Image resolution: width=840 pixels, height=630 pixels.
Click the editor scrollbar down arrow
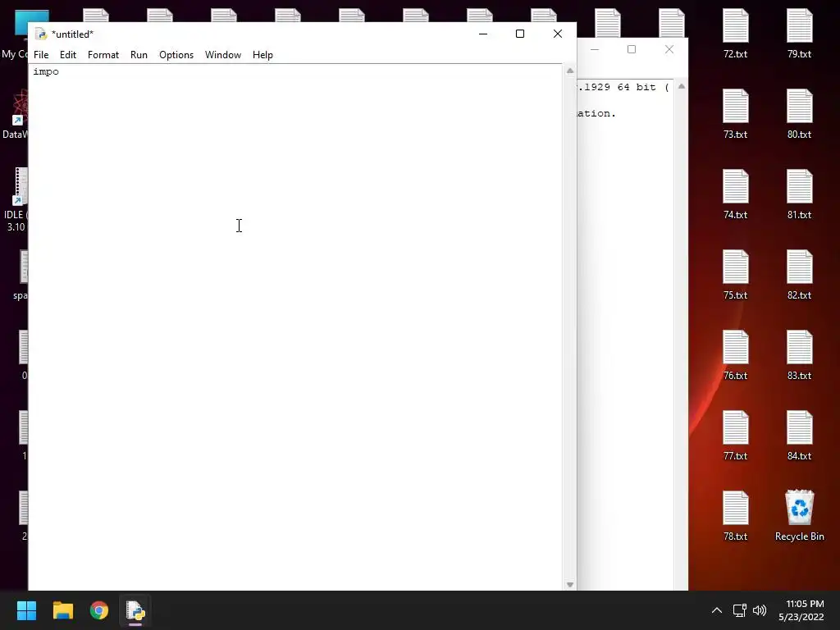[x=570, y=584]
